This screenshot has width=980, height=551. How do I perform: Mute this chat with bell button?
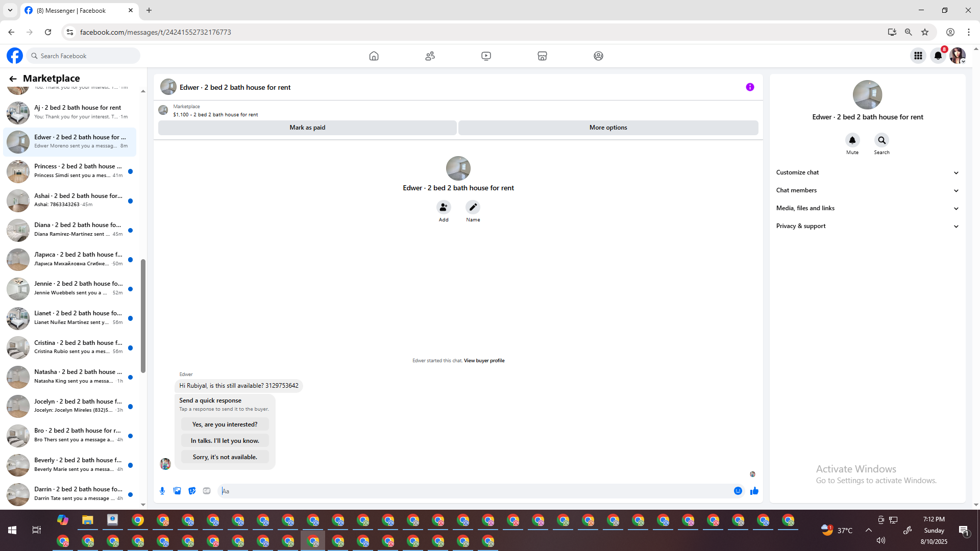coord(852,140)
